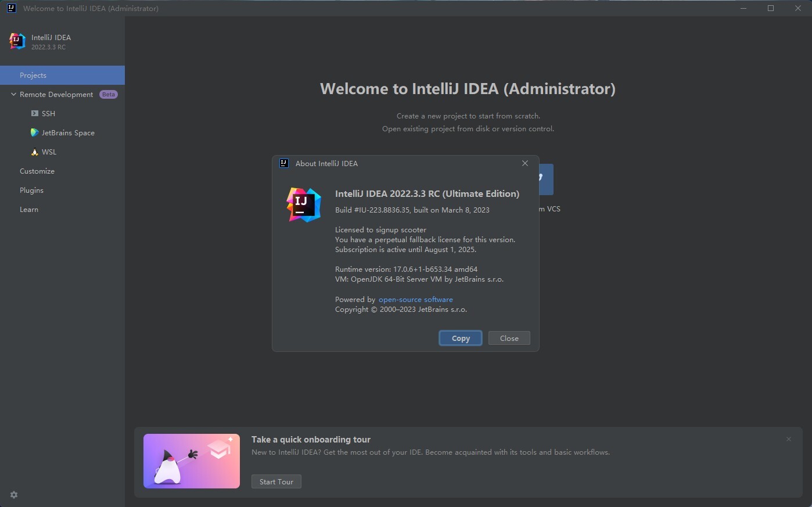Click the 'About IntelliJ IDEA' dialog title
This screenshot has height=507, width=812.
tap(326, 164)
